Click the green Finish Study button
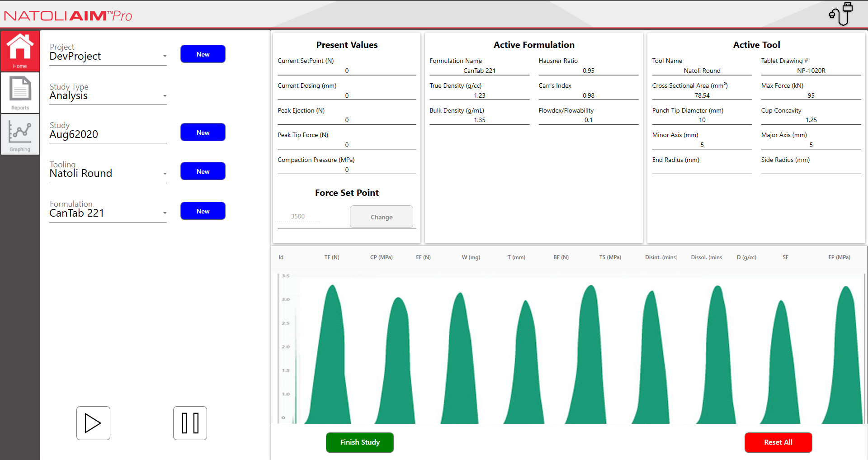Screen dimensions: 868x460 pyautogui.click(x=359, y=442)
